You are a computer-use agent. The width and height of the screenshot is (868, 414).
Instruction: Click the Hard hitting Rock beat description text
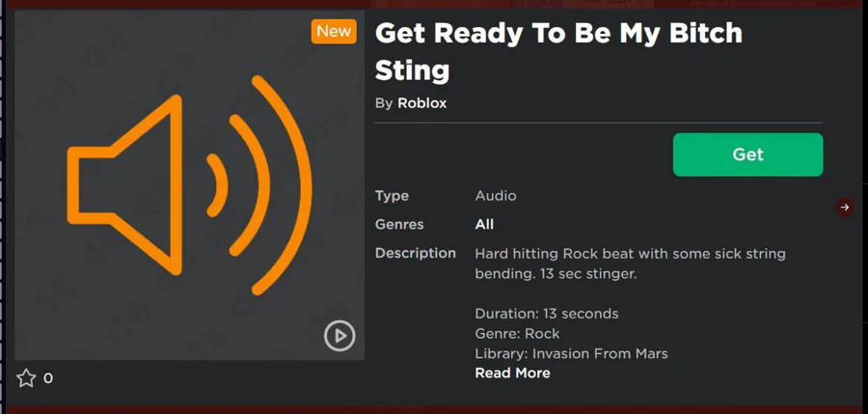[630, 263]
